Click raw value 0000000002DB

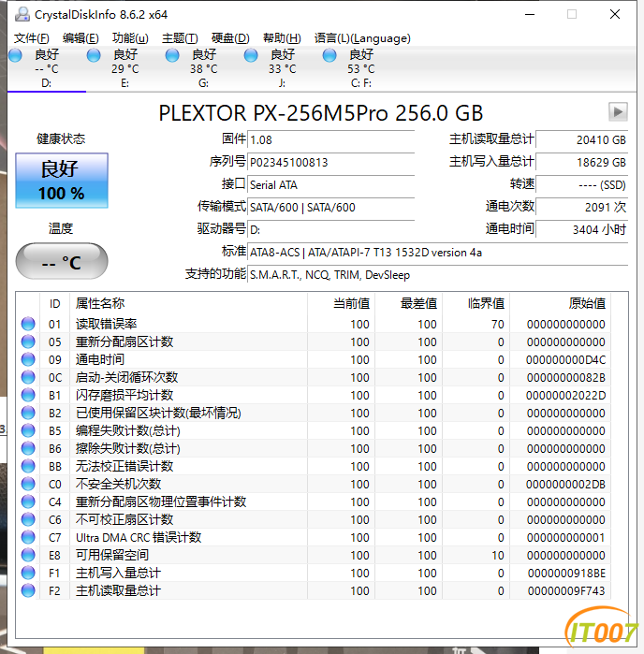565,485
